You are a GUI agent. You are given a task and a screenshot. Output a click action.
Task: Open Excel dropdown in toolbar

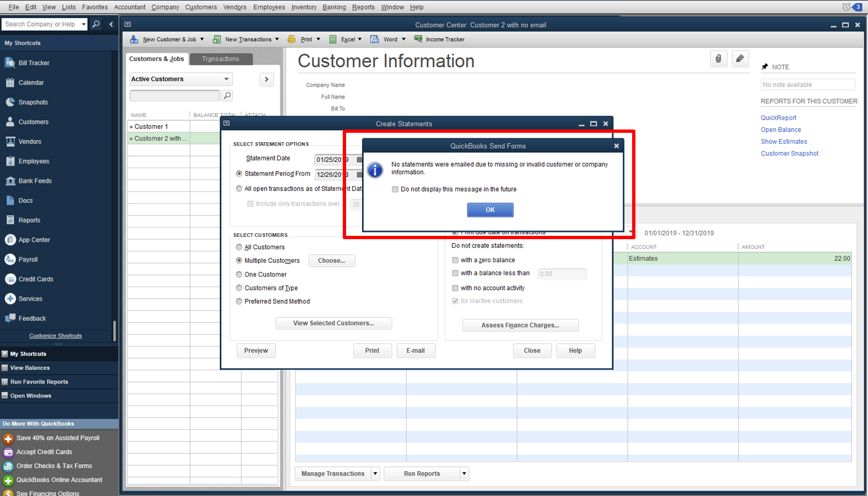tap(360, 39)
